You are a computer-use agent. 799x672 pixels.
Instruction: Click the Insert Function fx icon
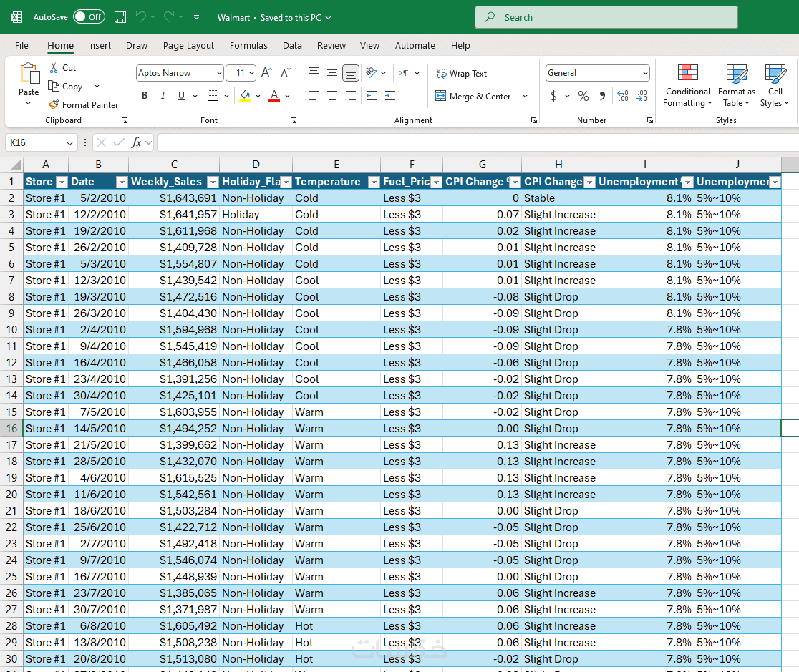tap(136, 142)
